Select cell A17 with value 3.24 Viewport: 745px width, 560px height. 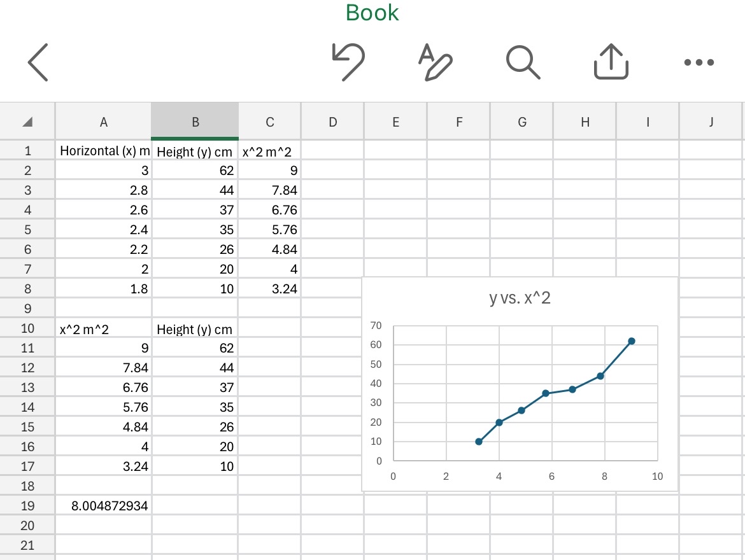[x=104, y=466]
